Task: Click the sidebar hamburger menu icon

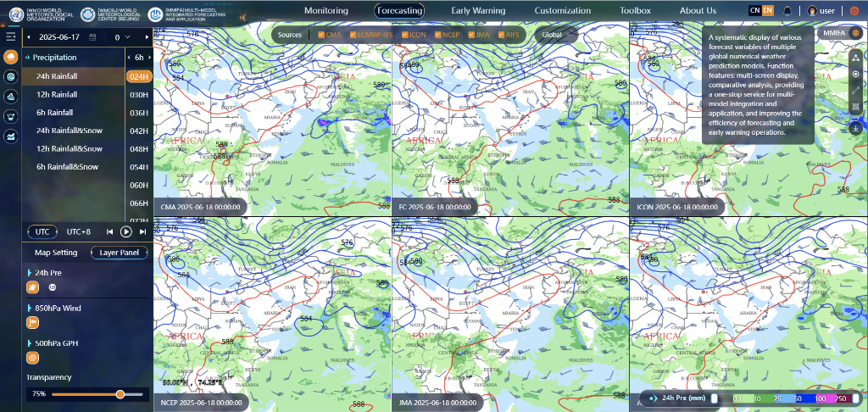Action: click(11, 37)
